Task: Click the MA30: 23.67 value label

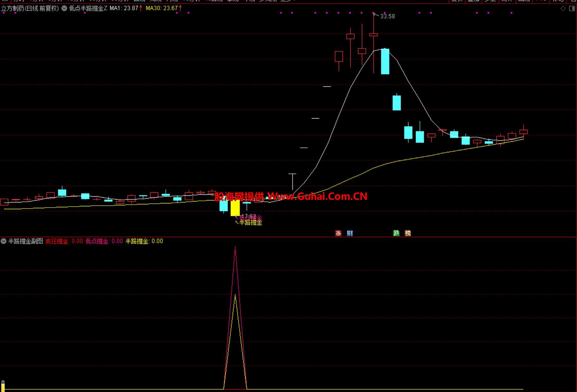Action: pos(162,8)
